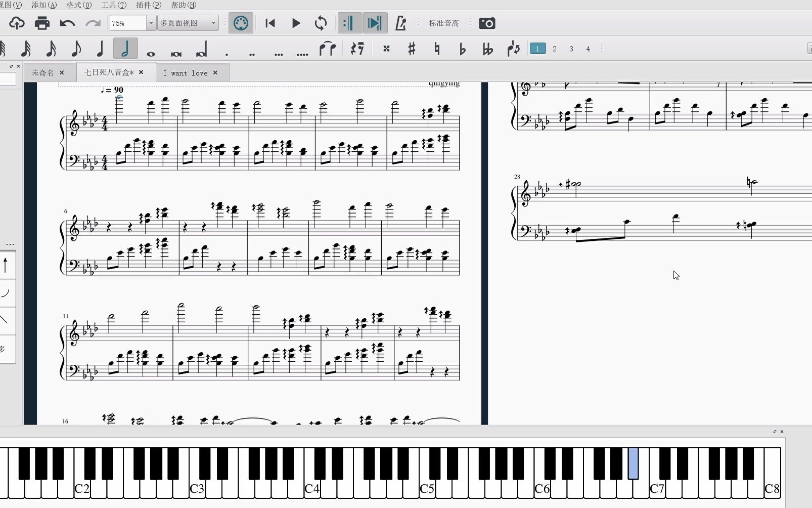Add quadruple augmentation dot

pyautogui.click(x=302, y=54)
